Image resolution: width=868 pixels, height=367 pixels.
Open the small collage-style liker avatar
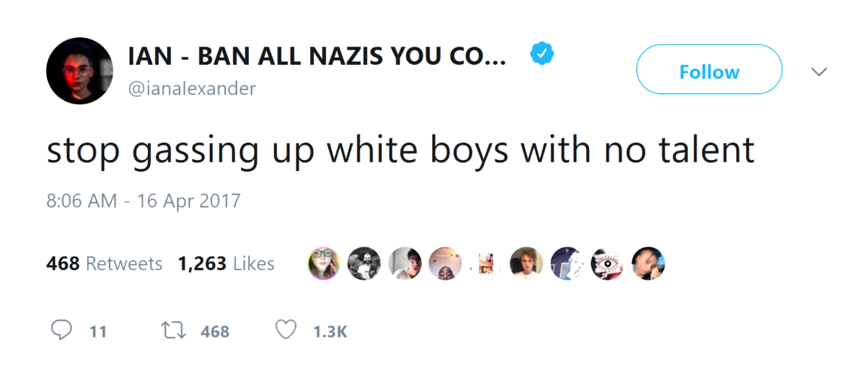point(486,263)
